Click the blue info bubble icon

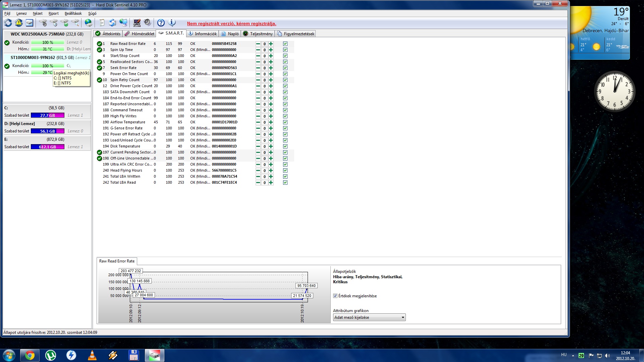(x=172, y=23)
